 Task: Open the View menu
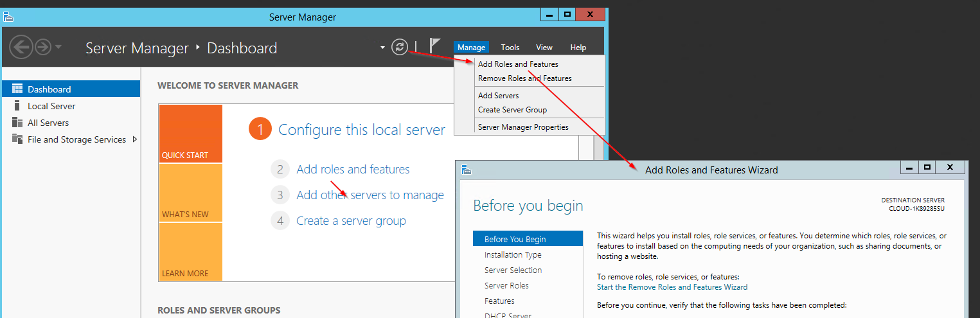point(544,47)
